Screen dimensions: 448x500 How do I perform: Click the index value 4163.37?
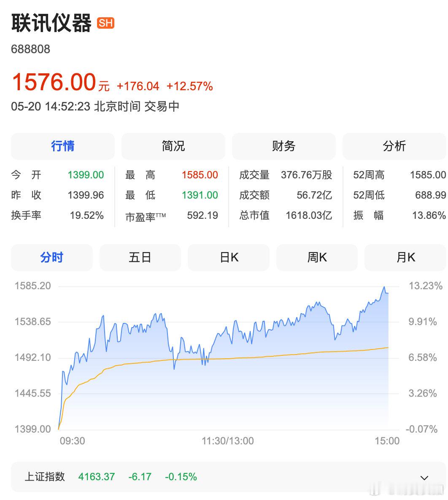pyautogui.click(x=96, y=477)
